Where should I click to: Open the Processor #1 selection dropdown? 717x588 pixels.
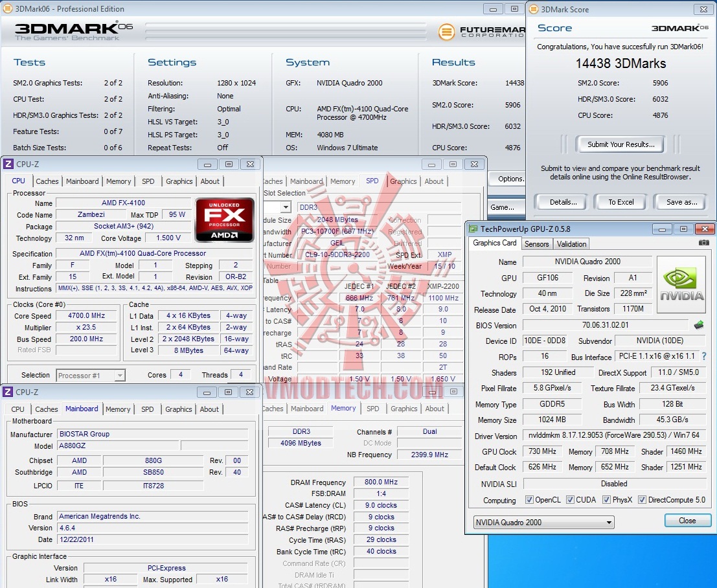click(x=91, y=376)
